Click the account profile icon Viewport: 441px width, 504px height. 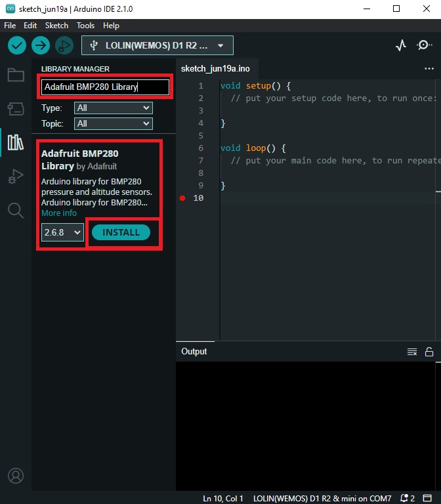16,476
